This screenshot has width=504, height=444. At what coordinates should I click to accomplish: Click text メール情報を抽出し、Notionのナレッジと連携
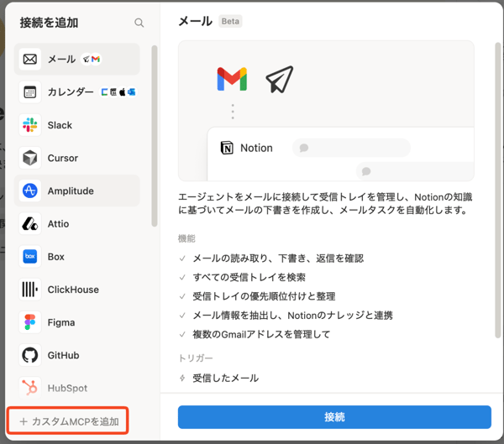pyautogui.click(x=292, y=316)
